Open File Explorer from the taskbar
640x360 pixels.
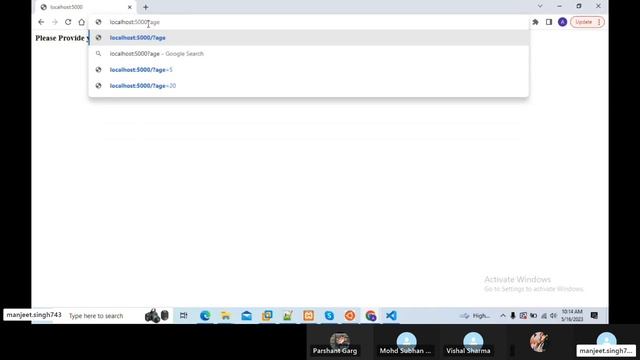click(226, 316)
